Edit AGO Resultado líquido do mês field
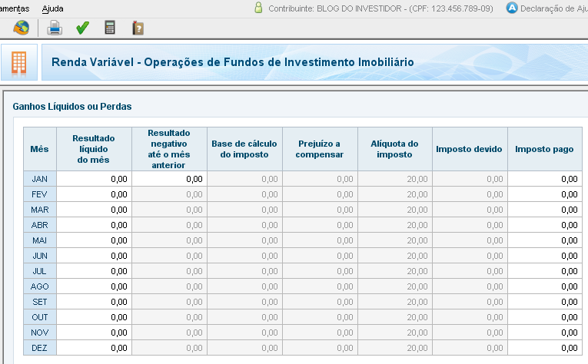Image resolution: width=588 pixels, height=364 pixels. pos(94,286)
